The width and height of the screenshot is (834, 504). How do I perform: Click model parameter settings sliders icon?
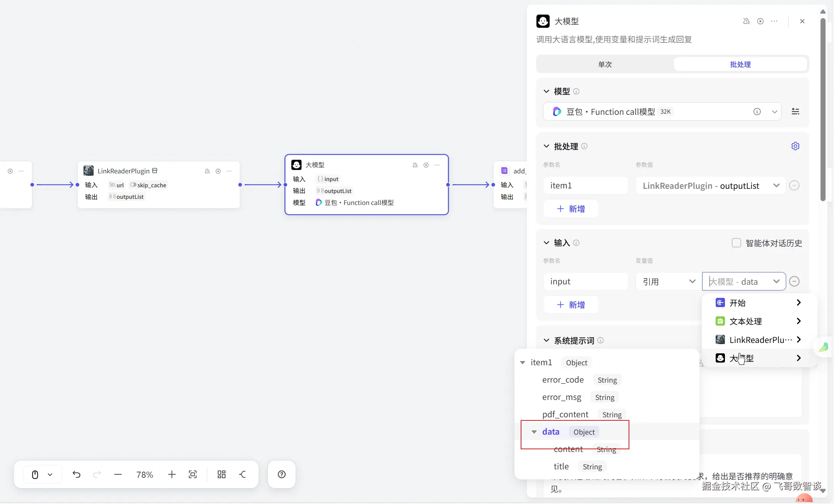[x=795, y=112]
